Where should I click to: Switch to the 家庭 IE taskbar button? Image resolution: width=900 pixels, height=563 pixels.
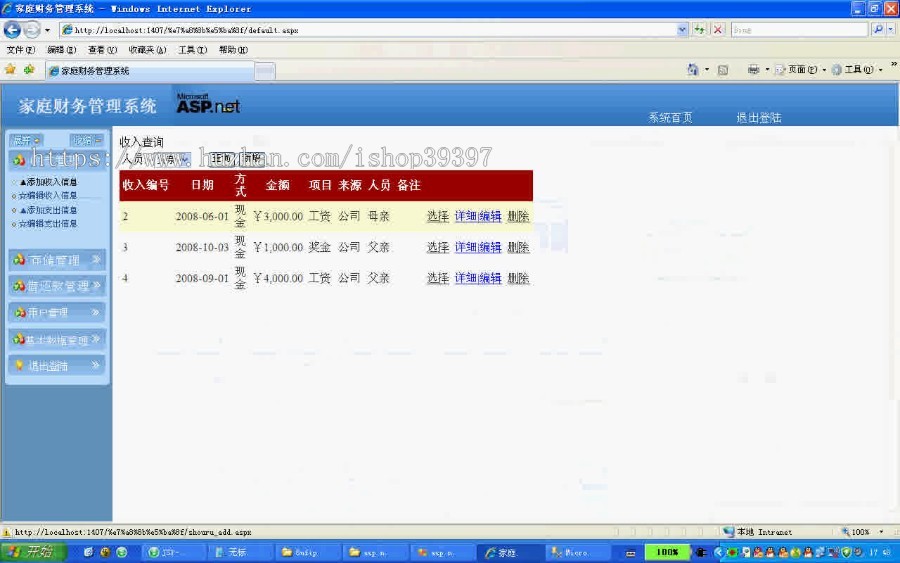click(508, 553)
